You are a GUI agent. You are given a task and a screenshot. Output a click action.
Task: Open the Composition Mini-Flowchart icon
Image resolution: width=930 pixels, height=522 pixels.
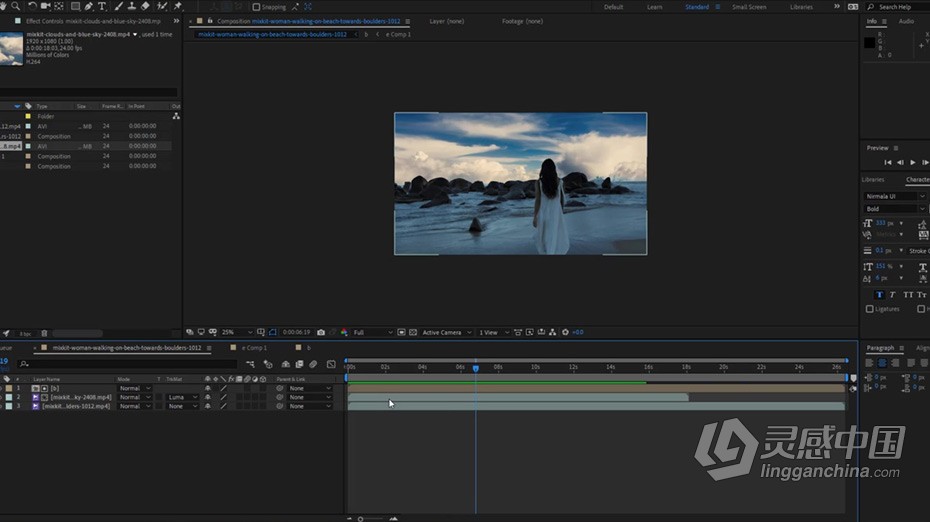(250, 364)
